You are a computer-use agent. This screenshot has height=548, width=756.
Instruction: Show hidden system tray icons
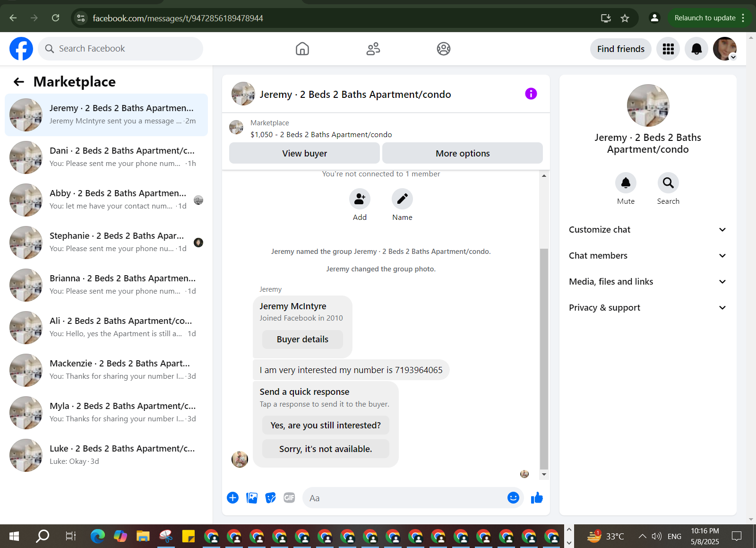click(x=642, y=536)
